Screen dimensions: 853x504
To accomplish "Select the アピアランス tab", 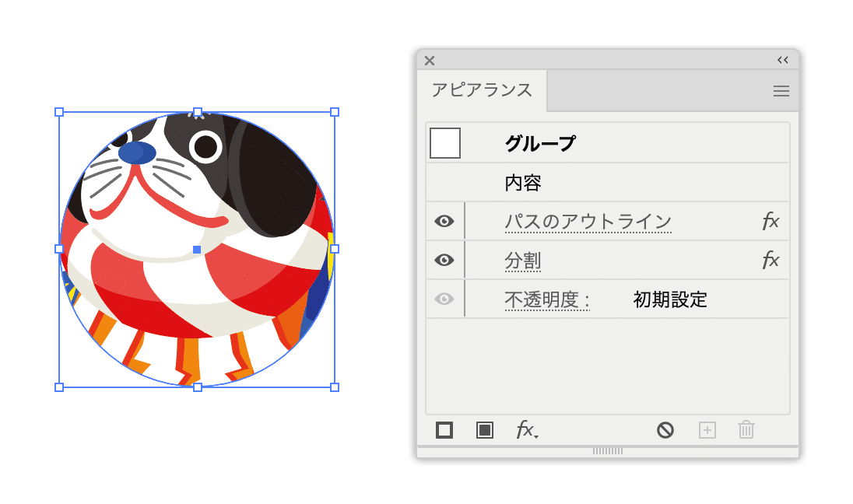I will pyautogui.click(x=482, y=89).
